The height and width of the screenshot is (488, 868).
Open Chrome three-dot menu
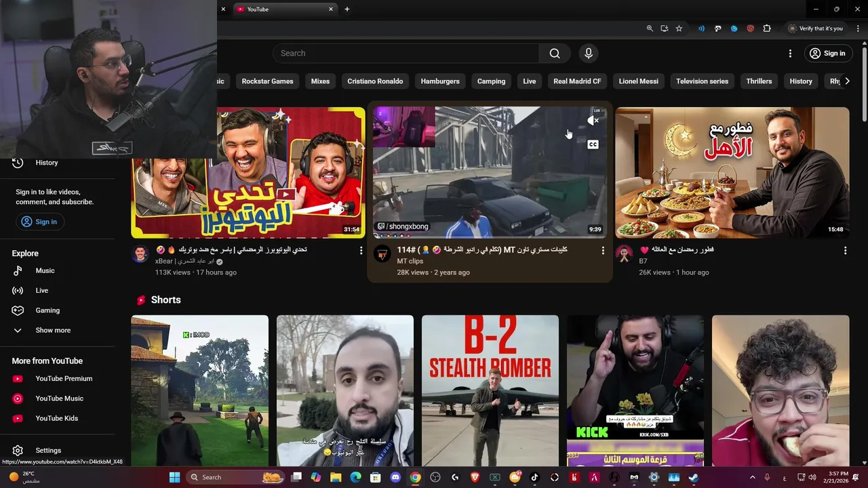[858, 28]
